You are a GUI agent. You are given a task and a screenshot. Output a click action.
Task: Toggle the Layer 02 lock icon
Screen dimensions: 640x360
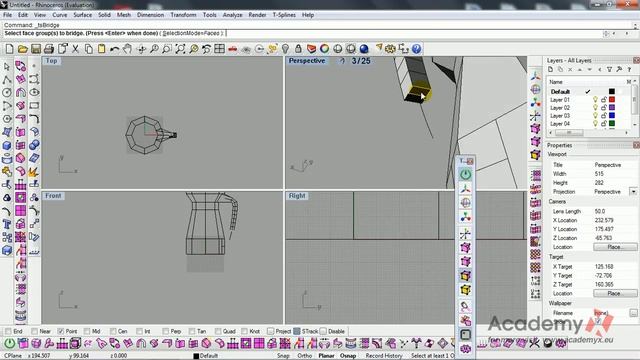tap(603, 108)
